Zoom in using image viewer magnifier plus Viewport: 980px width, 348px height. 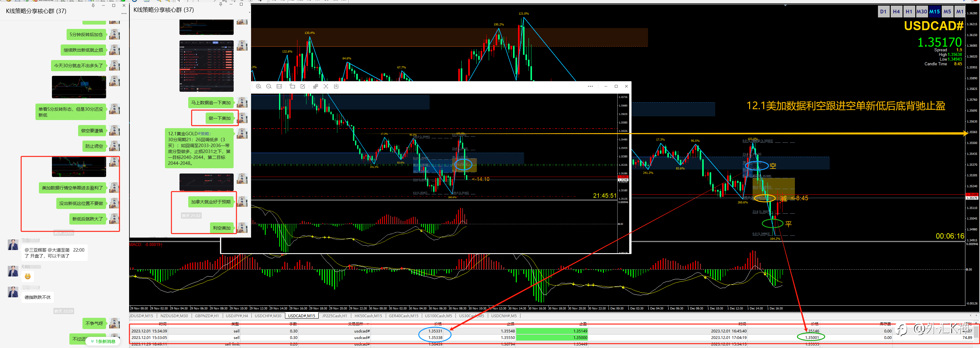pyautogui.click(x=259, y=86)
